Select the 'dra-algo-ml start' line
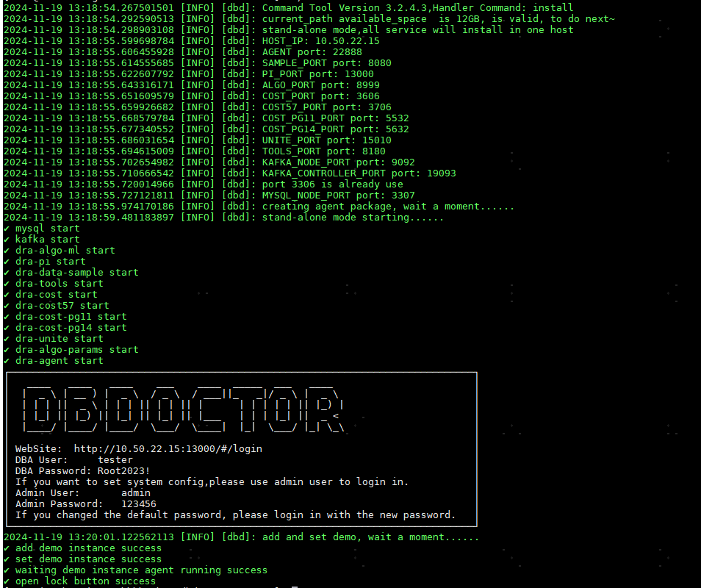This screenshot has height=588, width=701. pos(59,251)
